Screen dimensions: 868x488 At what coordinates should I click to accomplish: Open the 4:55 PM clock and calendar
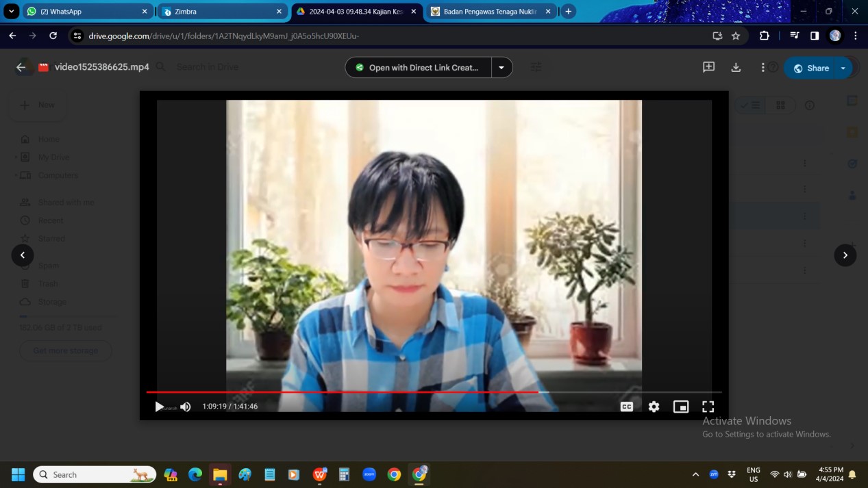coord(830,474)
